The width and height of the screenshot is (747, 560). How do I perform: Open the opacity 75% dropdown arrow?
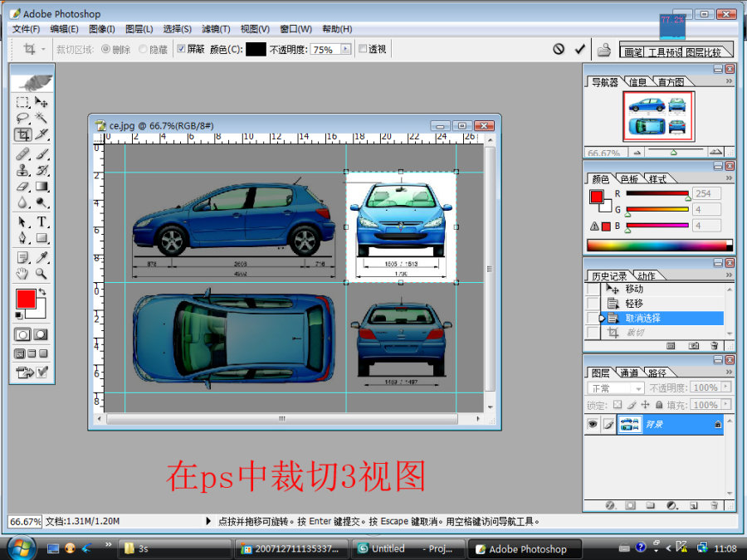(x=346, y=49)
